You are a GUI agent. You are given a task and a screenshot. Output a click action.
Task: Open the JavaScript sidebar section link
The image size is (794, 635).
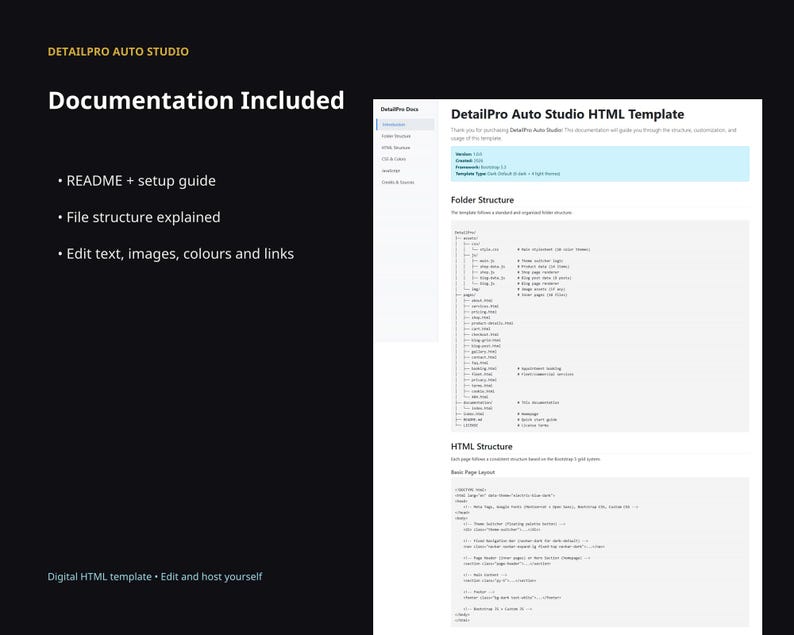pyautogui.click(x=391, y=171)
